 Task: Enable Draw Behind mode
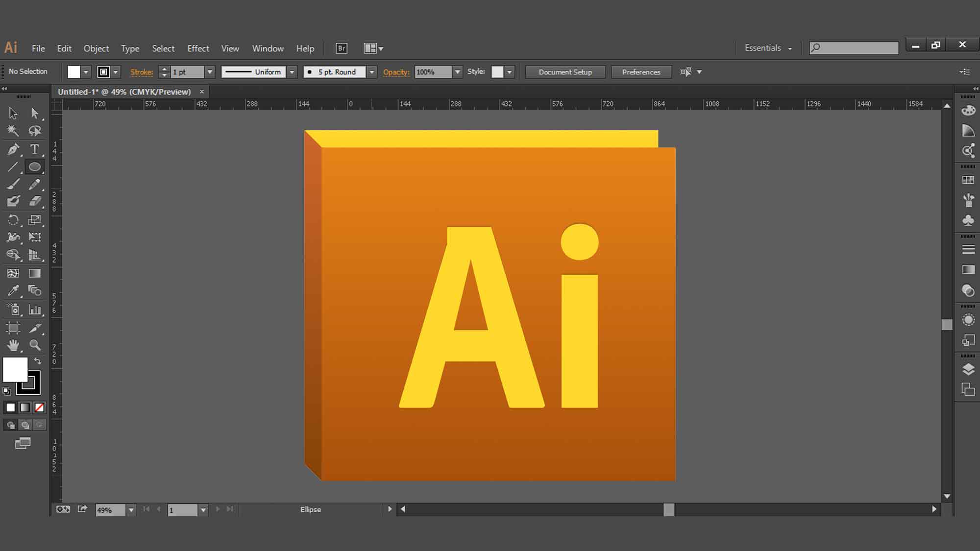25,425
